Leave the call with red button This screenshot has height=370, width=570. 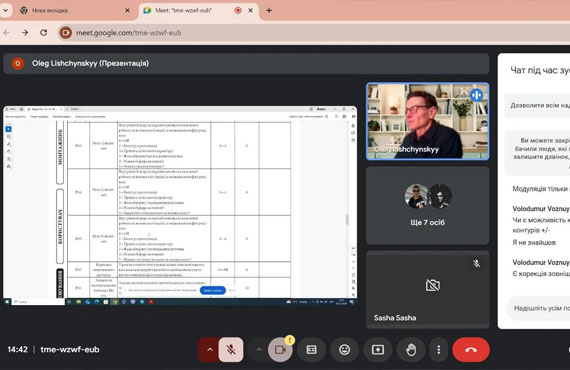pos(471,350)
